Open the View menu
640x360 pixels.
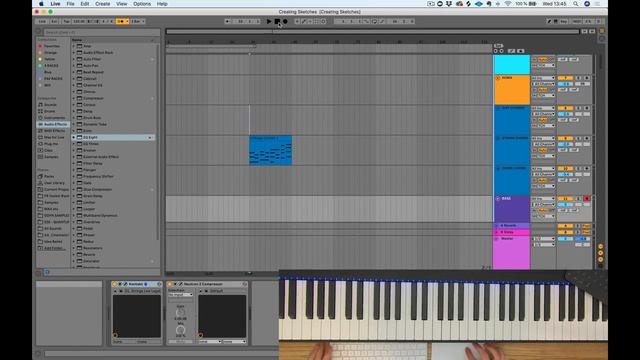click(121, 4)
